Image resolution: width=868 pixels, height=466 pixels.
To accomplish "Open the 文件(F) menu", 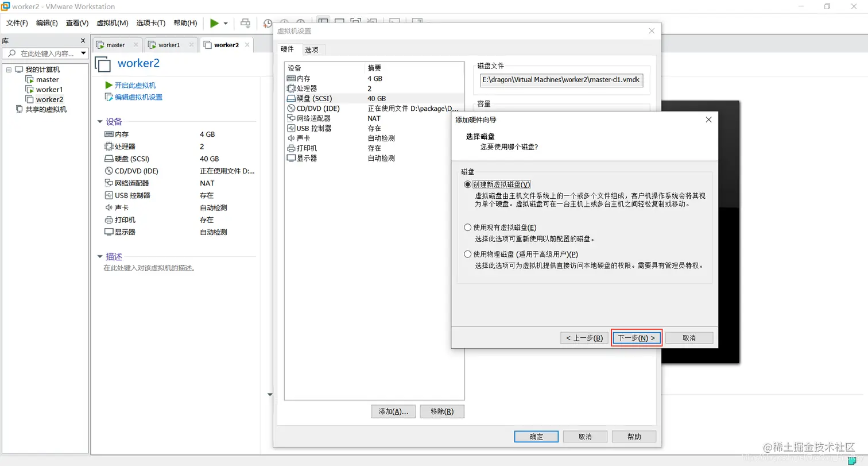I will (x=17, y=23).
